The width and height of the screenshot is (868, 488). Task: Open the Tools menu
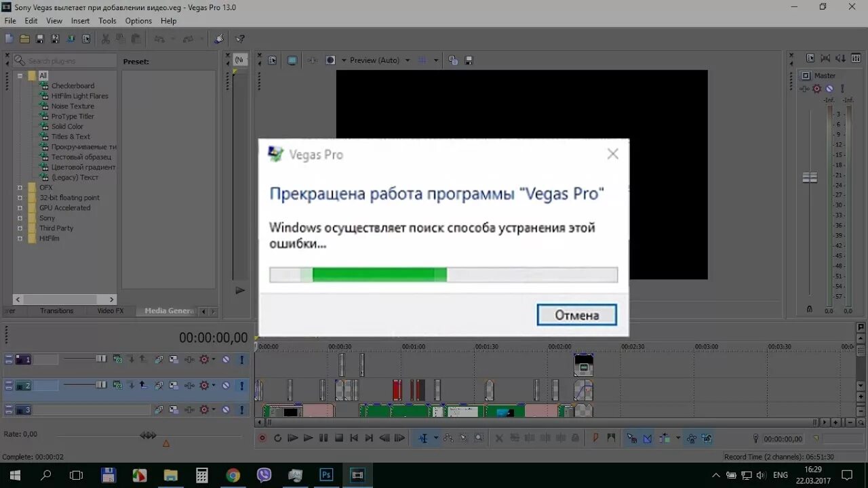(x=107, y=21)
